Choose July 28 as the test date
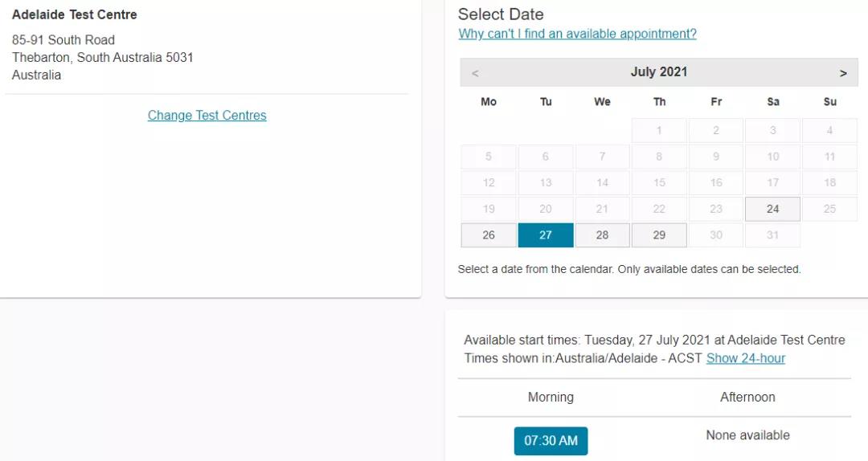The image size is (868, 461). tap(602, 235)
